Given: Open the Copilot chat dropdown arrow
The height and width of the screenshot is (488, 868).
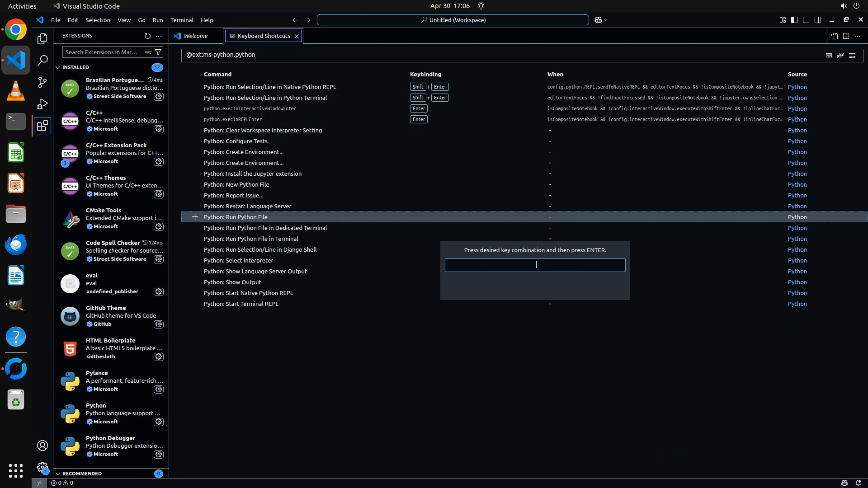Looking at the screenshot, I should click(x=606, y=20).
